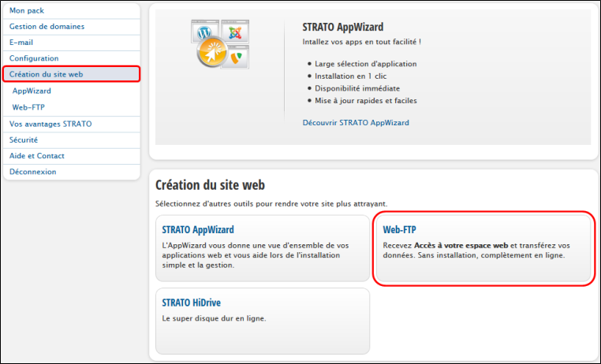Click the Joomla logo icon
This screenshot has height=364, width=601.
click(x=235, y=32)
